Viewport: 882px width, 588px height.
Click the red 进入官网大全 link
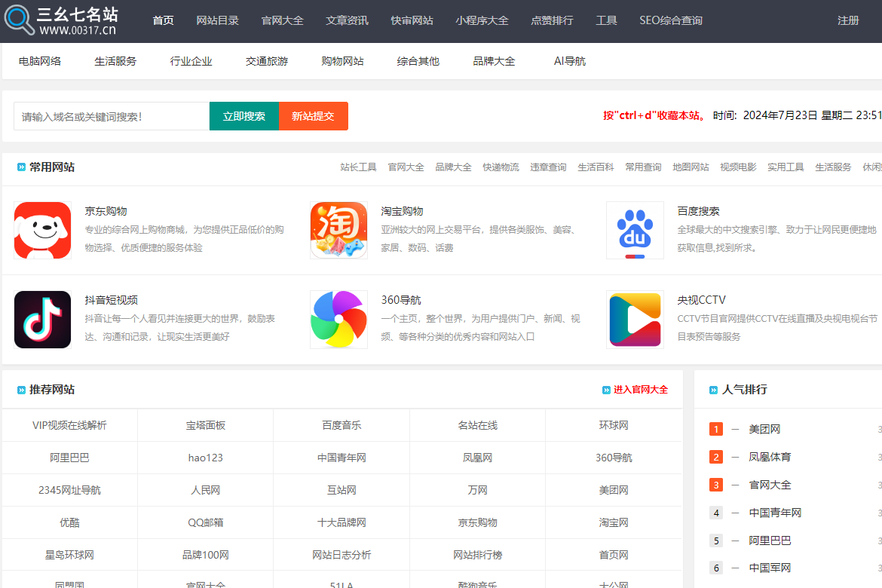click(x=641, y=390)
